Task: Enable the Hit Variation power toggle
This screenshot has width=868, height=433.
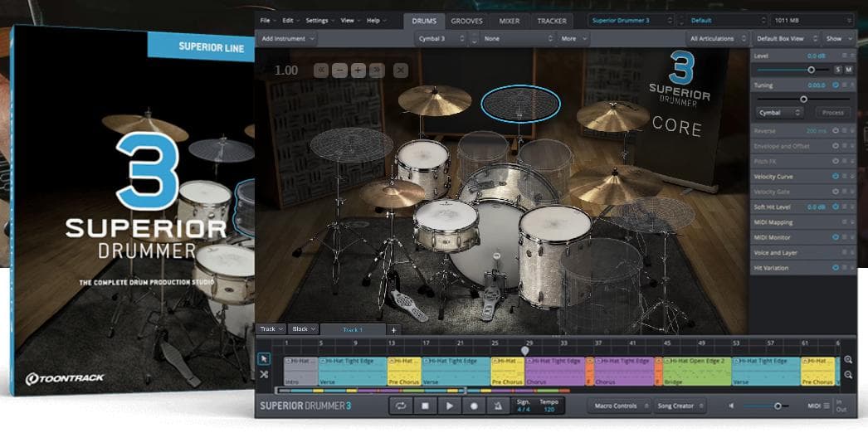Action: coord(836,268)
